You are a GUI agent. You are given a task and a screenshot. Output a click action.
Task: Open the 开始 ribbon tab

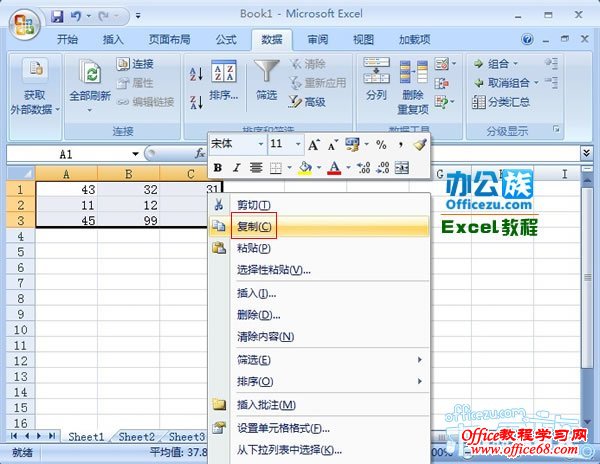point(67,39)
